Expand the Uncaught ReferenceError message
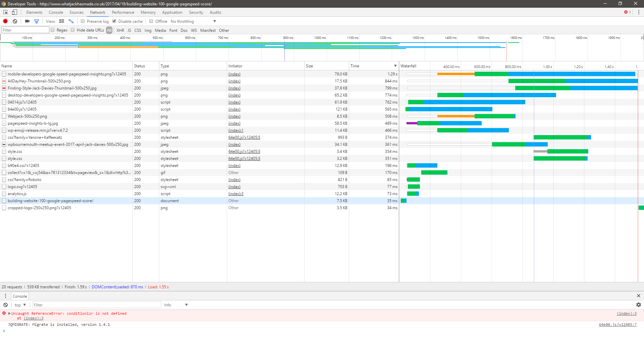644x352 pixels. tap(9, 313)
